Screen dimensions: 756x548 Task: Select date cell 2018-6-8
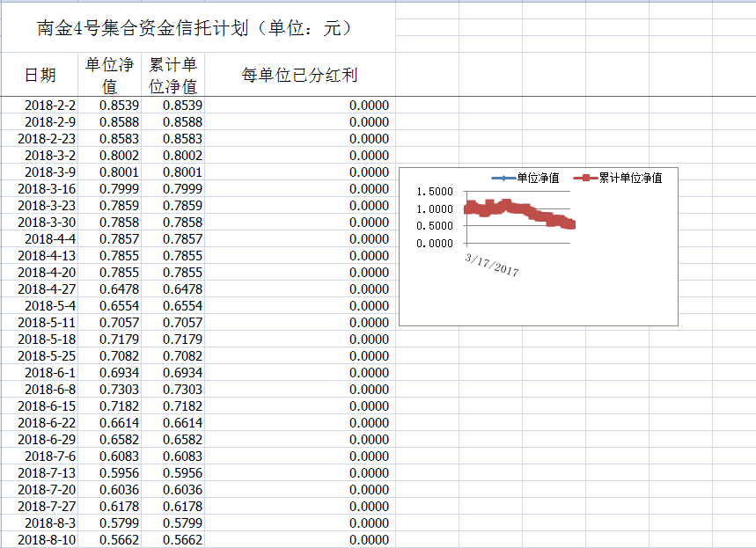point(40,390)
